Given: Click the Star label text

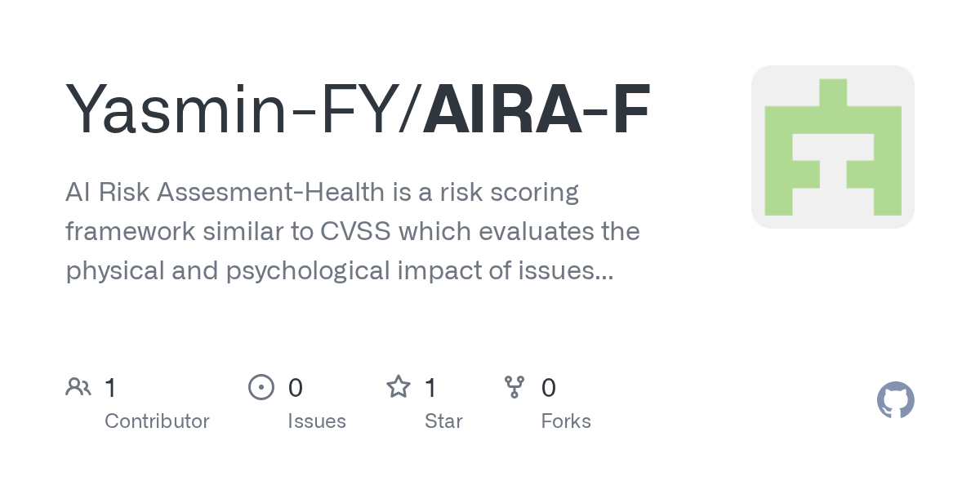Looking at the screenshot, I should tap(443, 421).
